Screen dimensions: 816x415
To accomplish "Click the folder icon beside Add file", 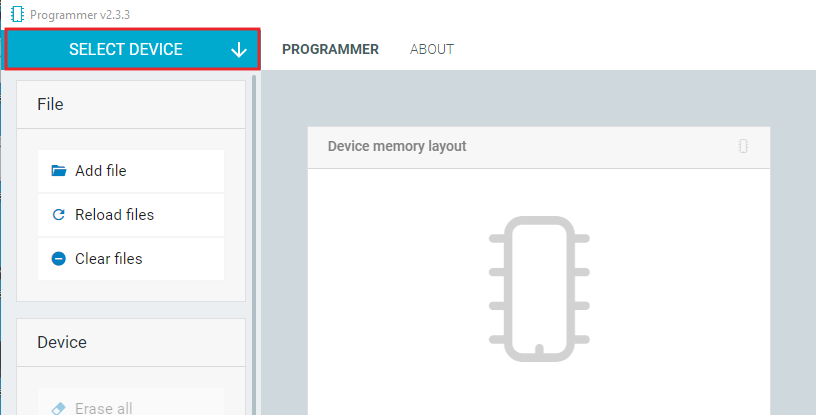I will 59,171.
